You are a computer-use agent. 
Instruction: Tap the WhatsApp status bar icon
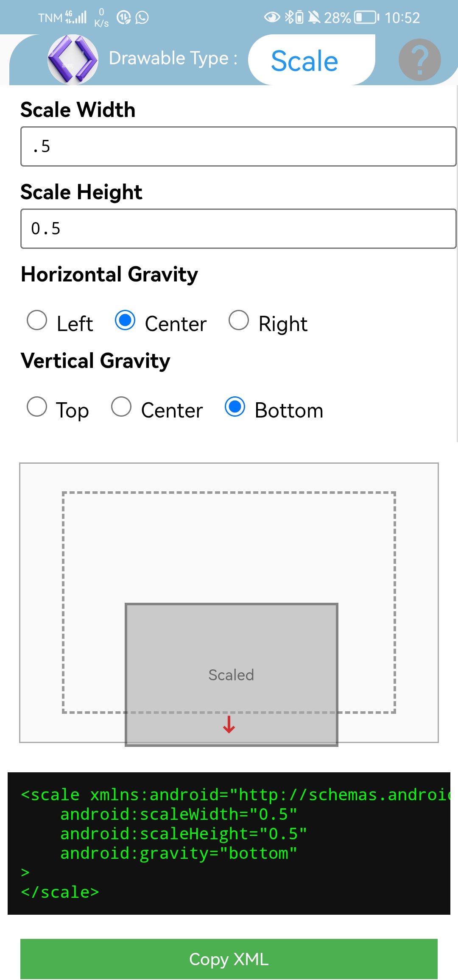tap(142, 18)
